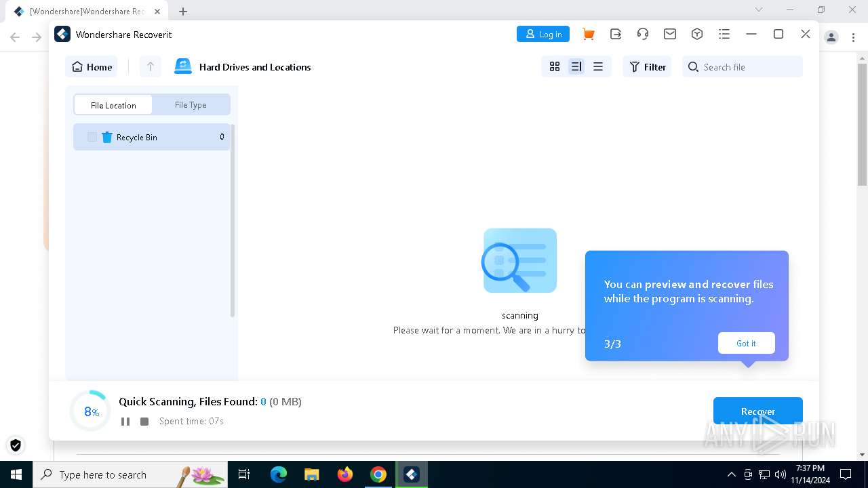The height and width of the screenshot is (488, 868).
Task: Open Chrome from taskbar
Action: click(378, 474)
